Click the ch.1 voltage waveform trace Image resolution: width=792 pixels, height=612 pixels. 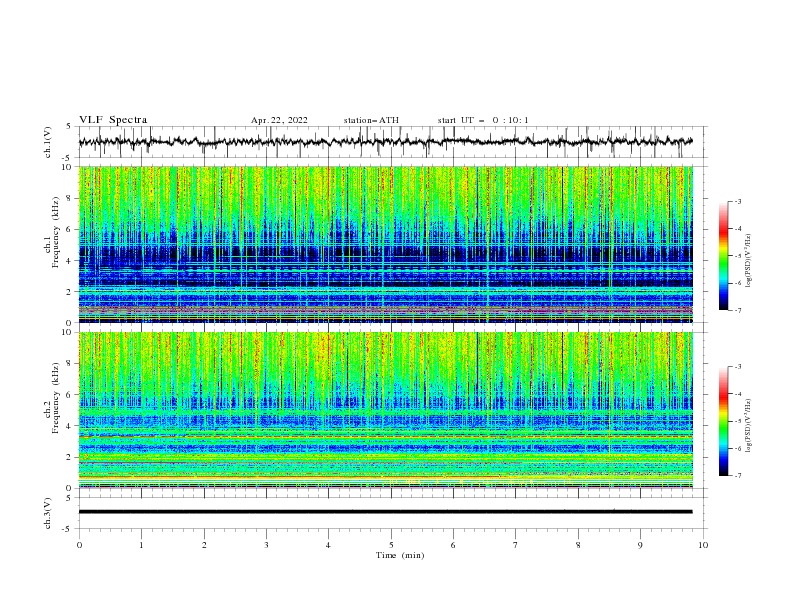(x=385, y=142)
